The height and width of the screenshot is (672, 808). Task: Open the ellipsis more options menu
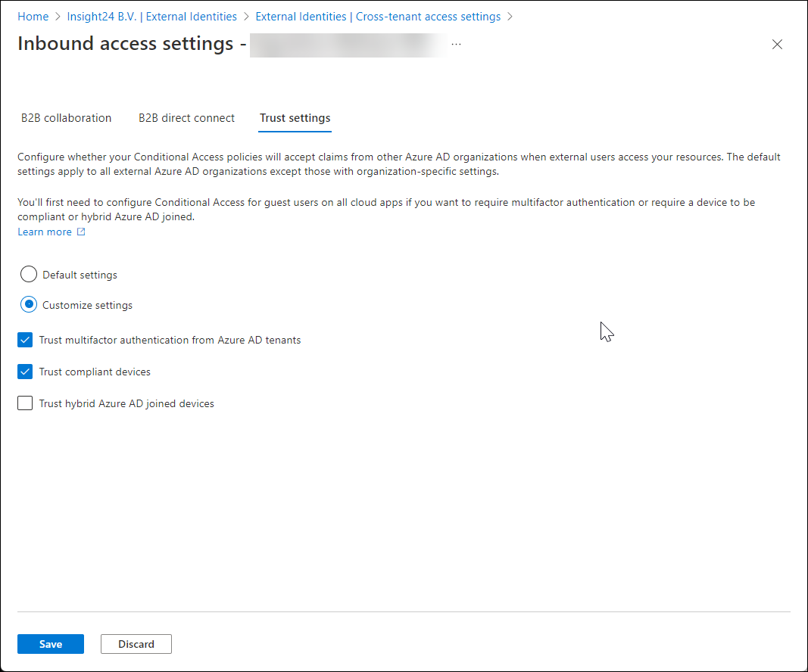pyautogui.click(x=456, y=45)
